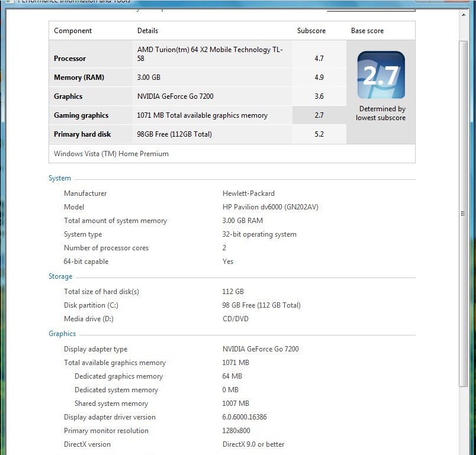The image size is (476, 455).
Task: Click the CD/DVD value
Action: click(236, 319)
